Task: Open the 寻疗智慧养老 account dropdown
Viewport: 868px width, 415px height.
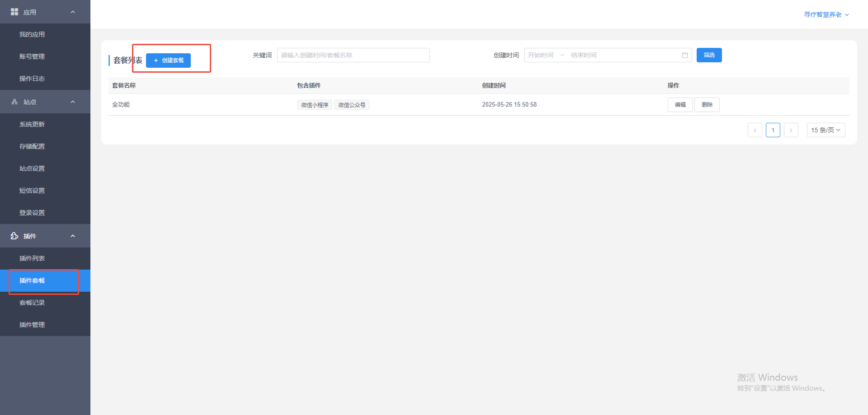Action: (x=826, y=14)
